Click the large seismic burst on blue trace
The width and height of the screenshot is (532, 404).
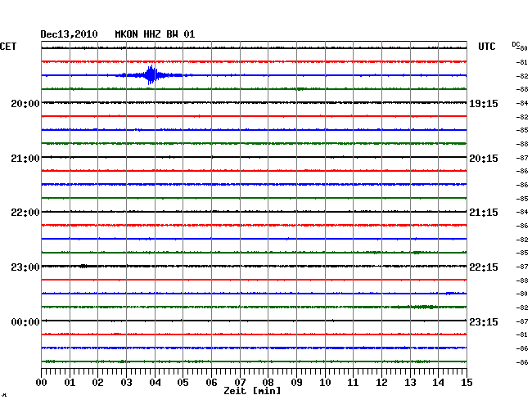point(151,75)
